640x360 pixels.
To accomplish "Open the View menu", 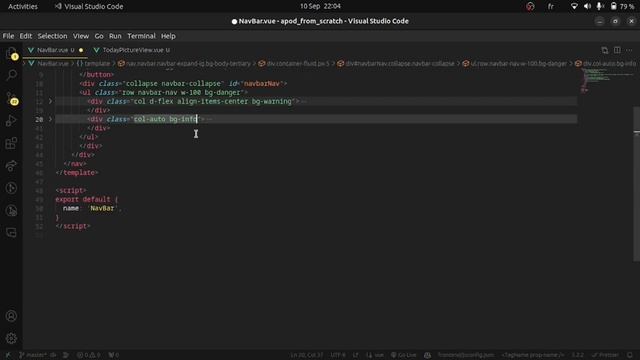I will click(x=81, y=36).
